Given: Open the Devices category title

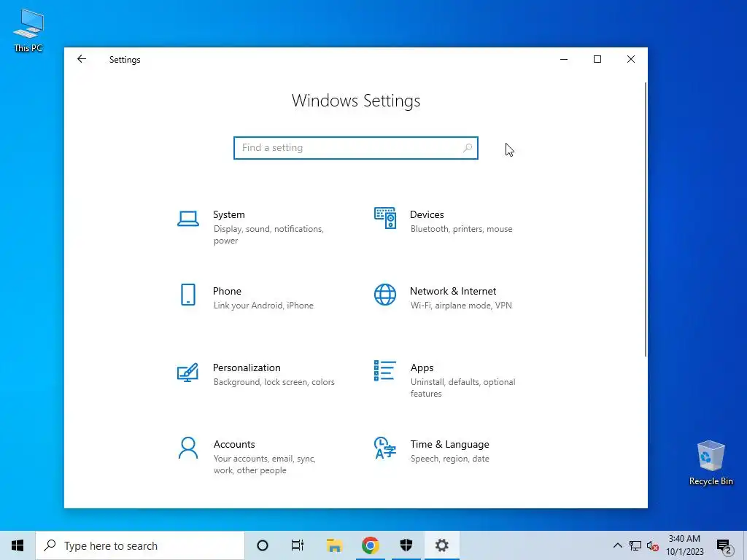Looking at the screenshot, I should point(427,215).
